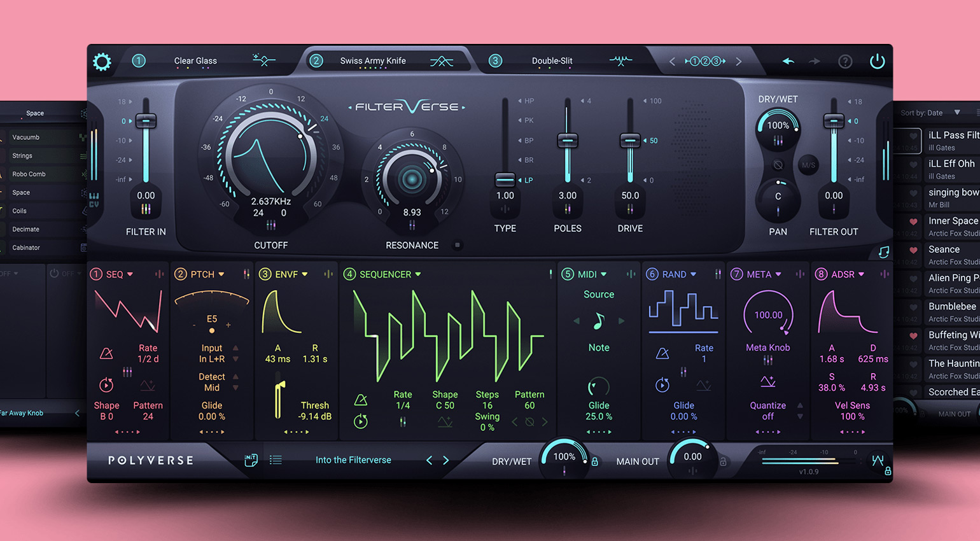Go to next SEQUENCER pattern

pyautogui.click(x=545, y=422)
